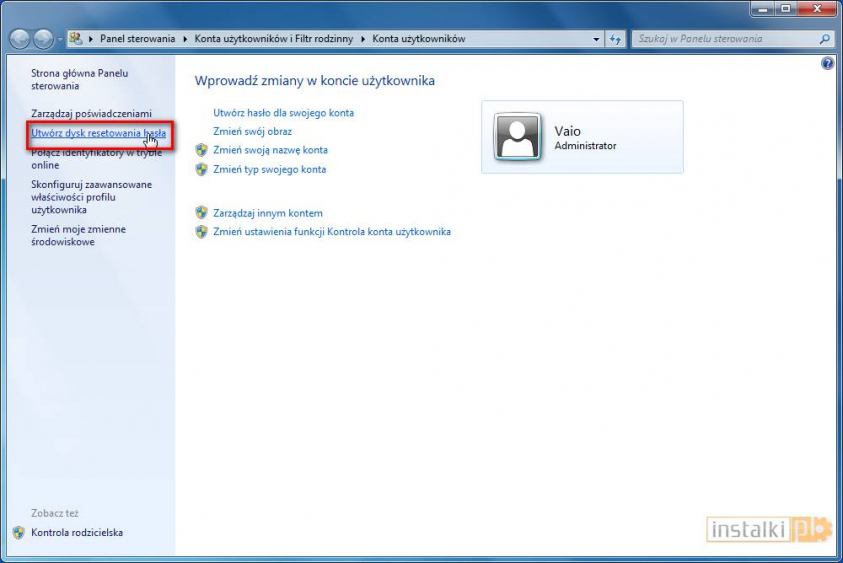Click the magnifier search icon
This screenshot has height=563, width=843.
click(825, 39)
